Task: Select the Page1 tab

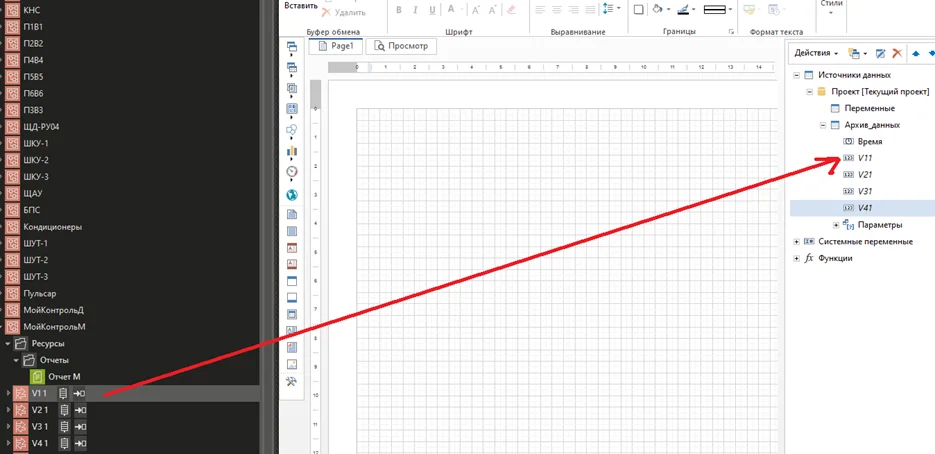Action: [335, 46]
